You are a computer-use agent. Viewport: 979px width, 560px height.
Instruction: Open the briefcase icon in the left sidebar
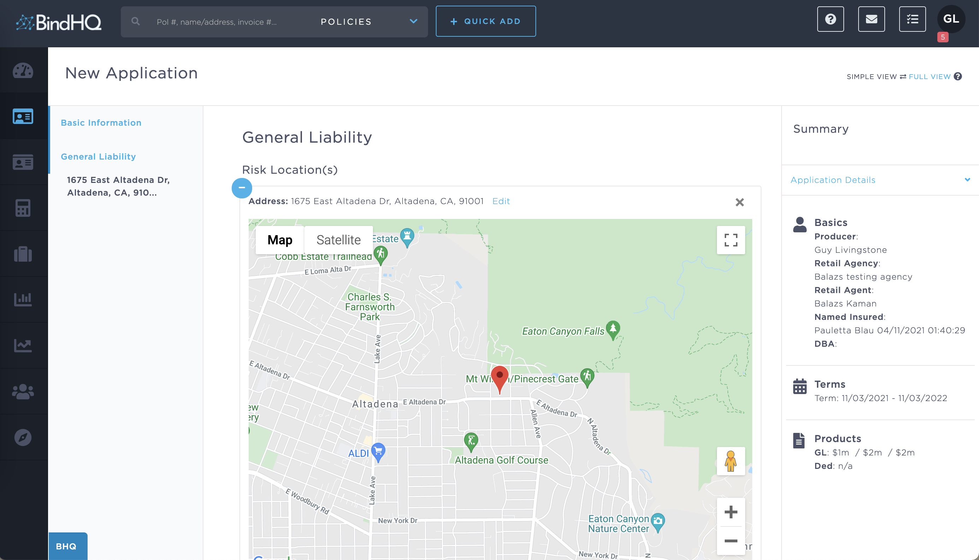pos(23,254)
